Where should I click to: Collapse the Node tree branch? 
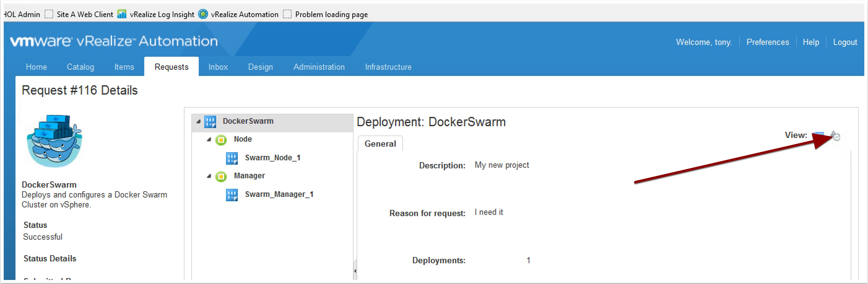coord(209,139)
